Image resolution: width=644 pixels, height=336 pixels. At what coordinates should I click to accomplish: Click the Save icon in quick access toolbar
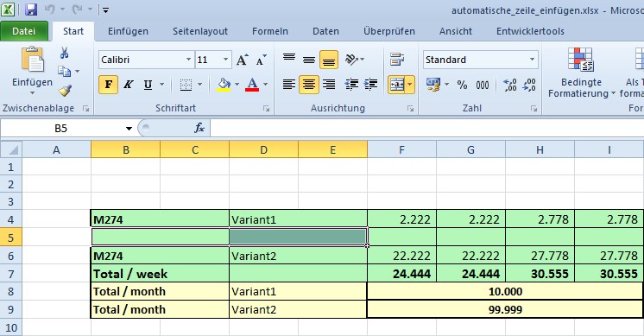(31, 10)
